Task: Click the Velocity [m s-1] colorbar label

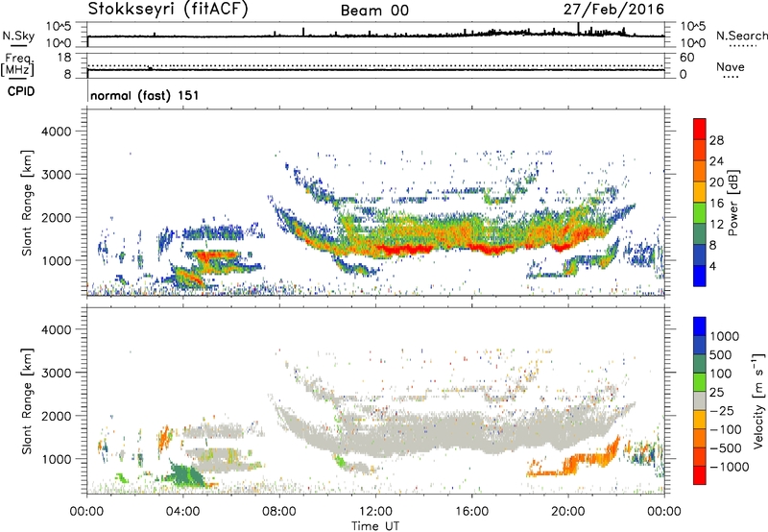Action: tap(758, 400)
